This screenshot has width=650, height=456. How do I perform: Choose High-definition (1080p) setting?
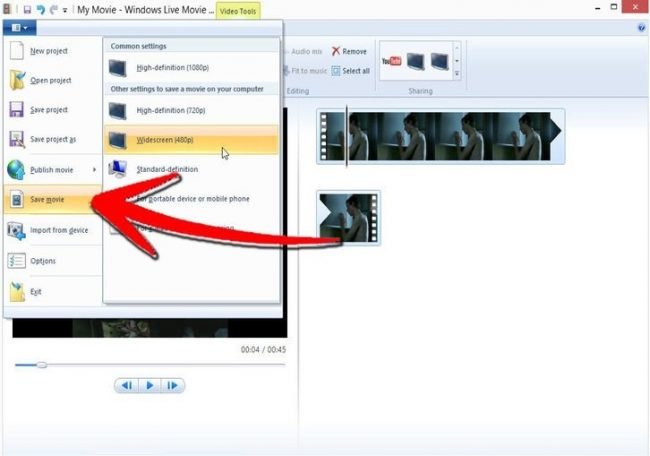(x=170, y=67)
